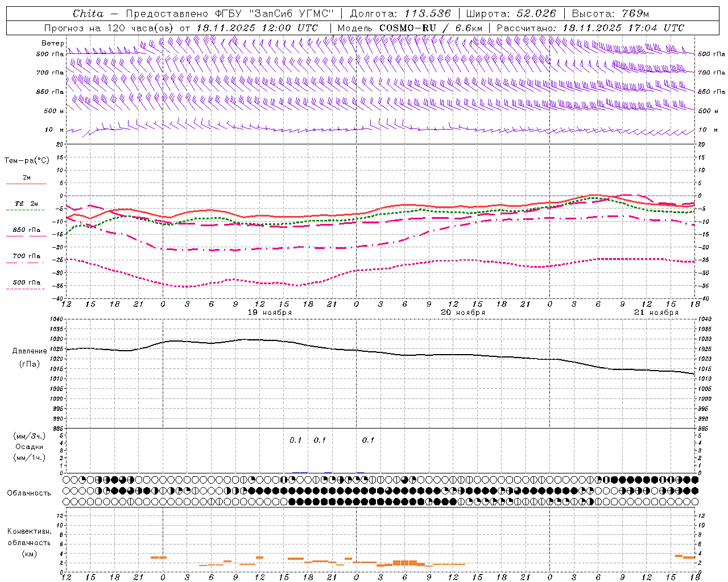The width and height of the screenshot is (728, 582).
Task: Click the "(км)" unit label
Action: point(30,554)
